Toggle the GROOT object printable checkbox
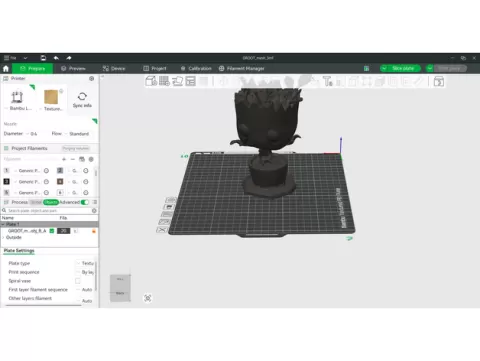Image resolution: width=480 pixels, height=361 pixels. tap(52, 231)
